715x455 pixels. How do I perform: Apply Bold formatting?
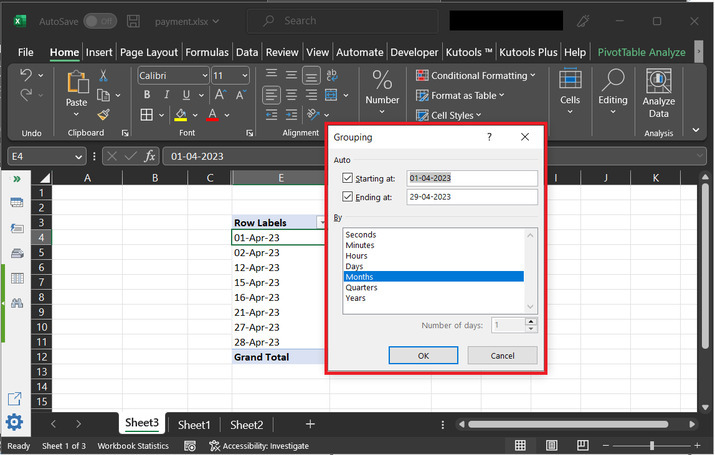click(x=147, y=95)
